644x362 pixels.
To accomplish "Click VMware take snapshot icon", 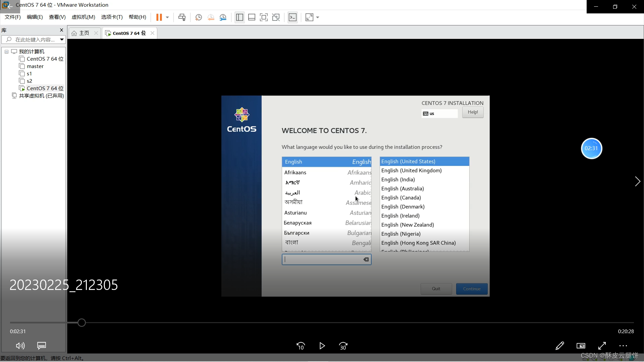I will pos(198,17).
